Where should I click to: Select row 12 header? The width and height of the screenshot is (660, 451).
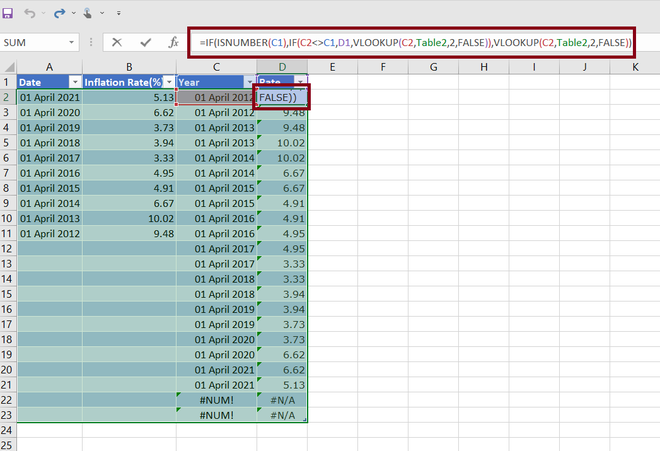click(x=6, y=249)
